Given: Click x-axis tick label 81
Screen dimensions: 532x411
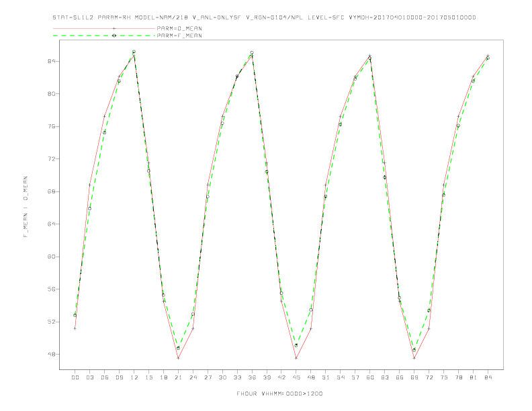Looking at the screenshot, I should (x=474, y=377).
